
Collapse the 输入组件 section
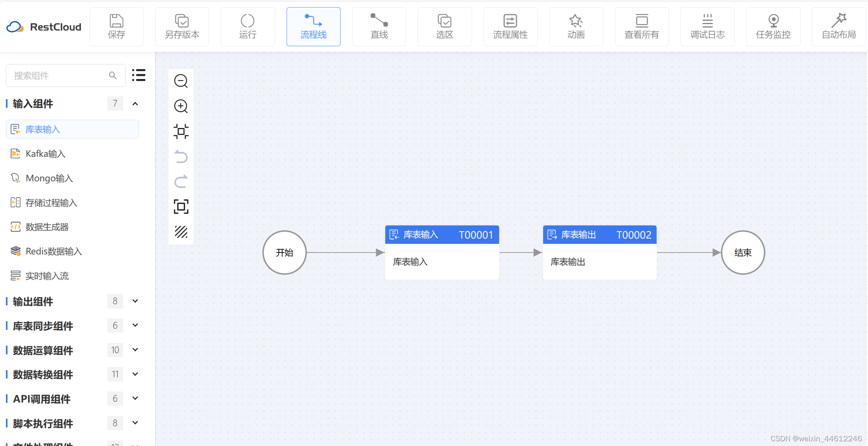135,104
